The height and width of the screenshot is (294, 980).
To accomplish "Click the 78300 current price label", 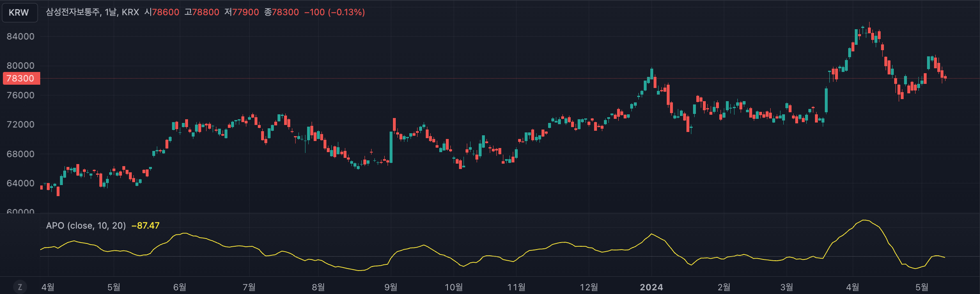I will [21, 79].
